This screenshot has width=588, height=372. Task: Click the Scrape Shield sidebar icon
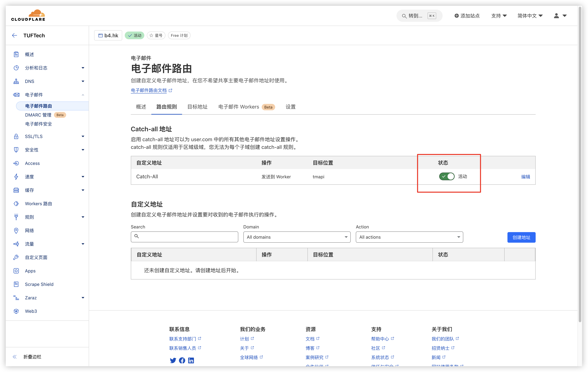16,284
